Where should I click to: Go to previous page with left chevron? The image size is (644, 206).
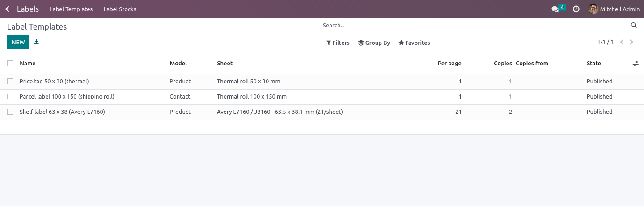click(622, 43)
